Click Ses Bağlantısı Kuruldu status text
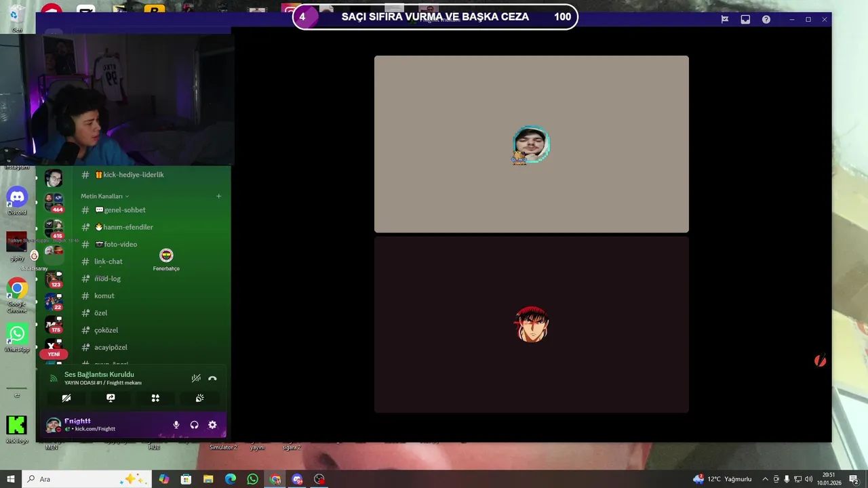The height and width of the screenshot is (488, 868). point(99,374)
